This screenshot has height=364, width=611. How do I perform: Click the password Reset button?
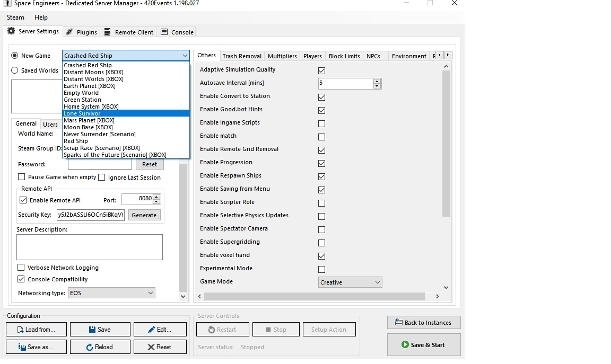149,164
